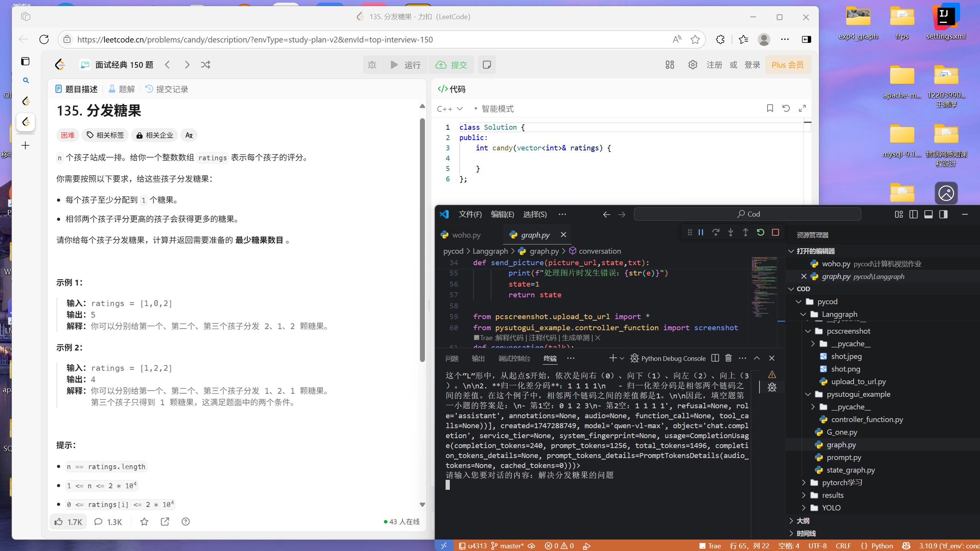Reset code with undo arrow icon

786,108
